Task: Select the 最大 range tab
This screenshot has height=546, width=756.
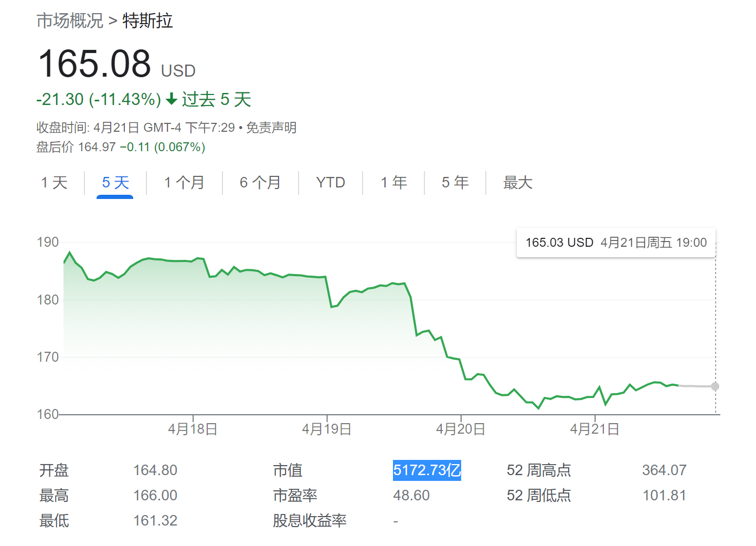Action: (x=518, y=183)
